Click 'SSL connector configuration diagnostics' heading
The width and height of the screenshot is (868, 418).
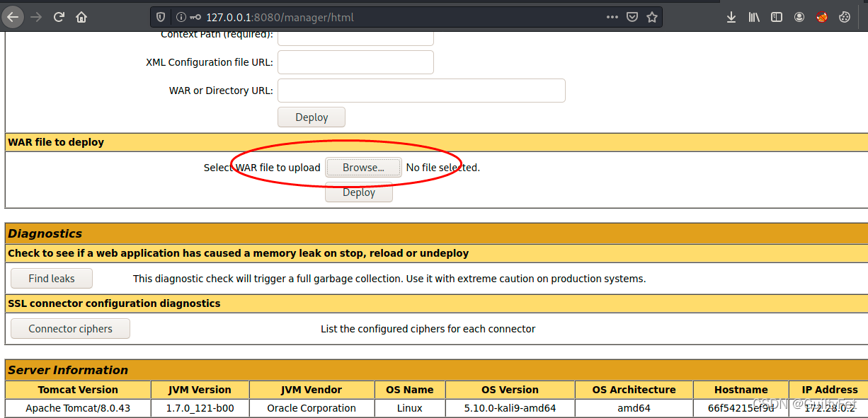click(x=114, y=303)
